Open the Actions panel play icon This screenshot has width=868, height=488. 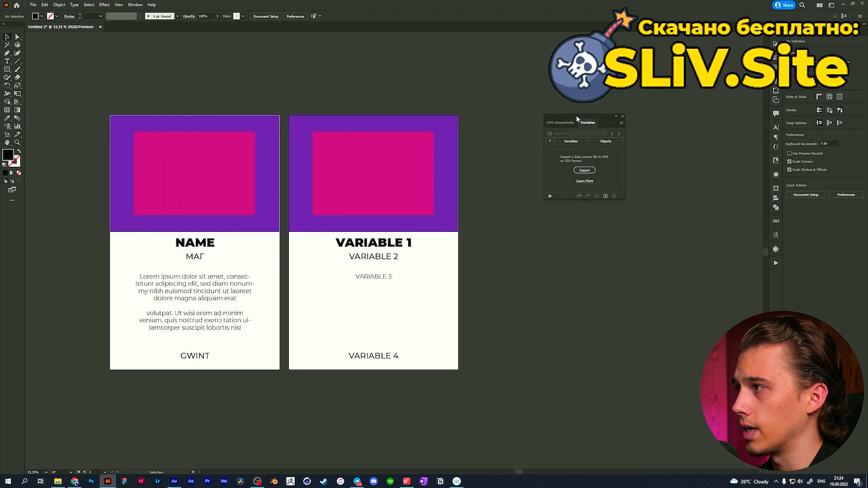point(776,263)
